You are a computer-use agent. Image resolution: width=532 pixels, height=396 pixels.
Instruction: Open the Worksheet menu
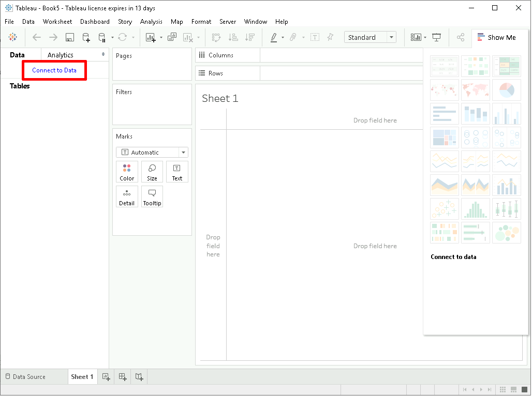tap(57, 22)
